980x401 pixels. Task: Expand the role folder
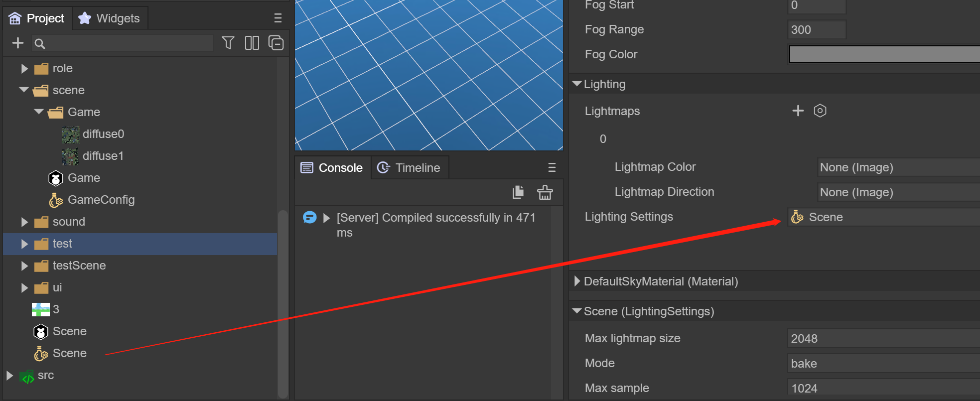24,69
